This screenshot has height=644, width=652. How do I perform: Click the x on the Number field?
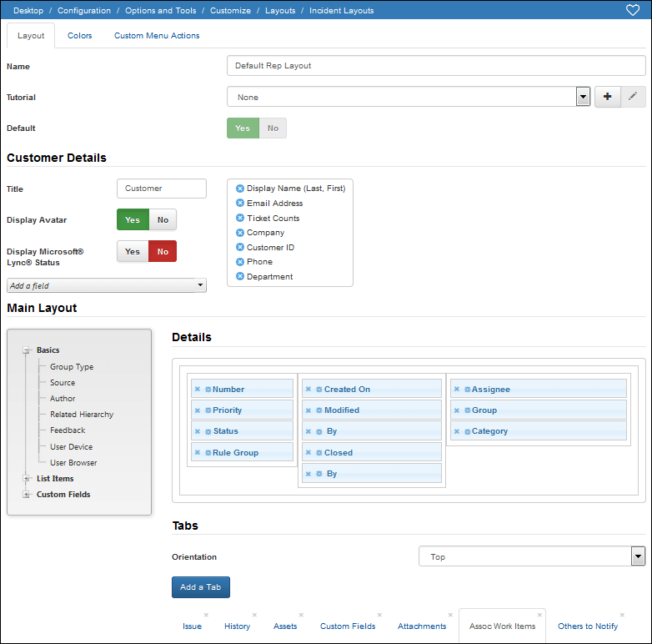click(198, 389)
